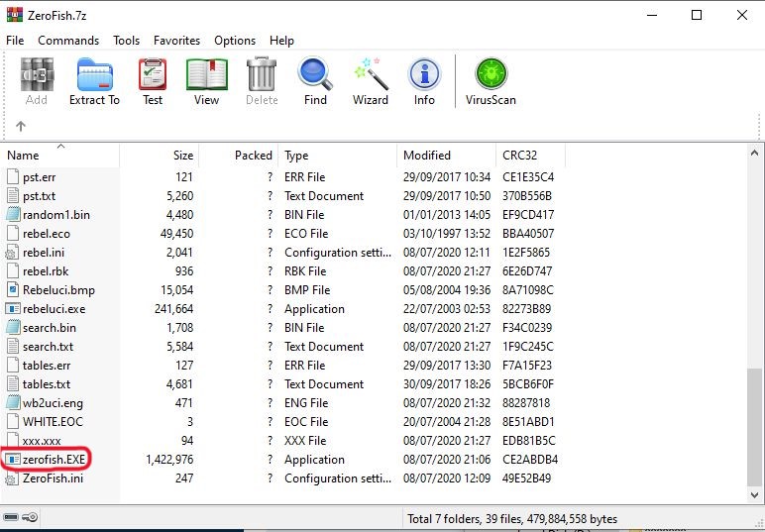
Task: Show archive Info icon
Action: (424, 74)
